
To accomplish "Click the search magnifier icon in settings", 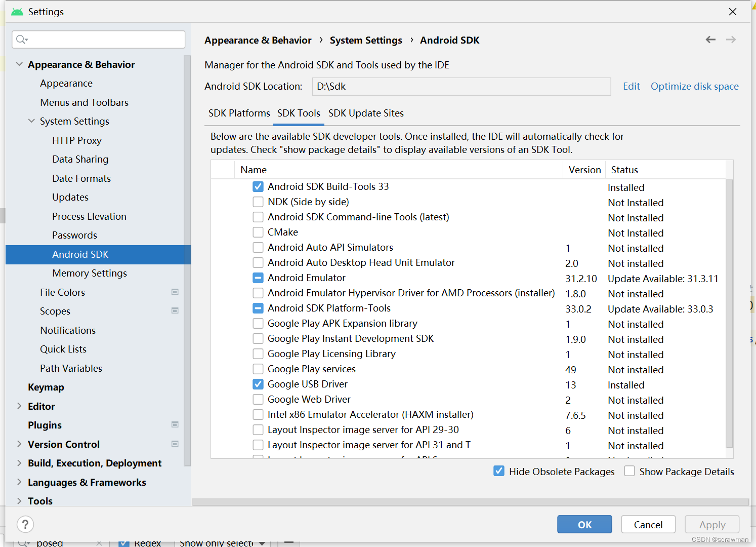I will (x=22, y=40).
